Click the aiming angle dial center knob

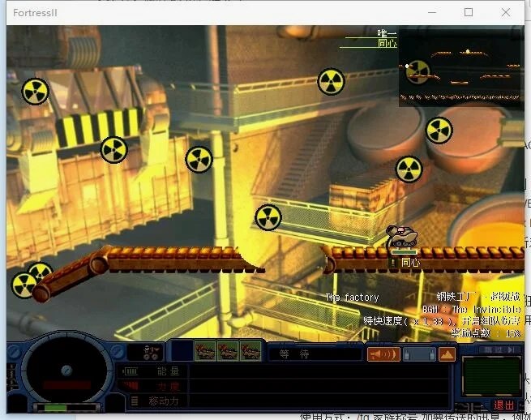[x=66, y=371]
